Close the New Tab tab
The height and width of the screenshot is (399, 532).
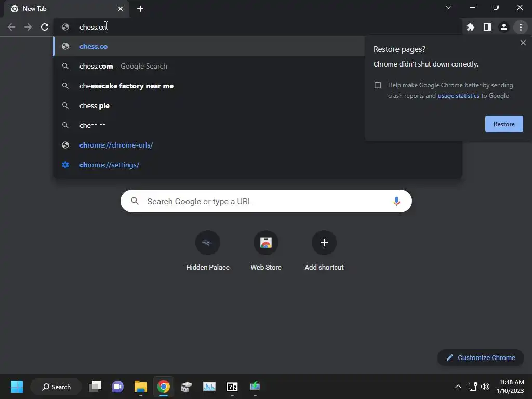[121, 9]
